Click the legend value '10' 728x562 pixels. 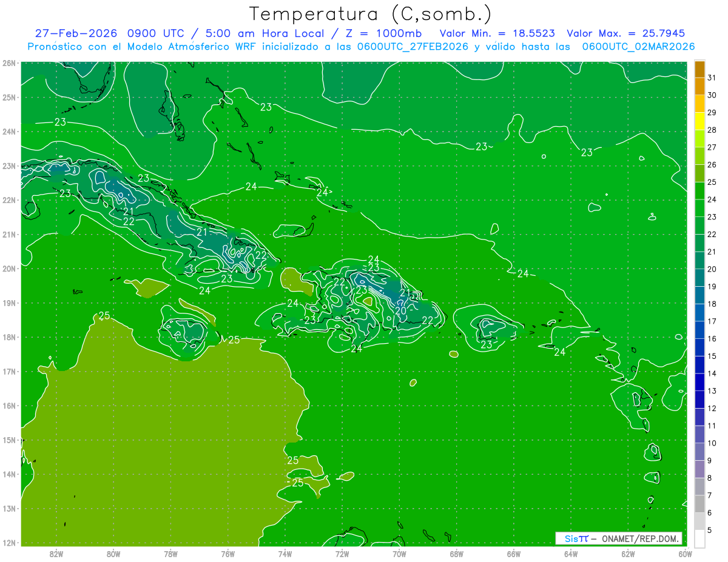click(x=712, y=443)
